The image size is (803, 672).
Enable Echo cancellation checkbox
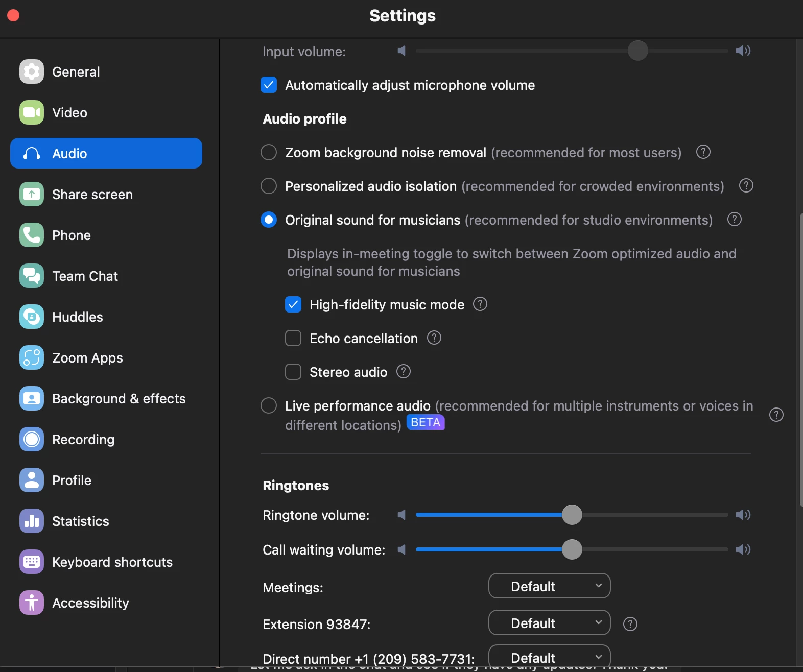(x=293, y=338)
